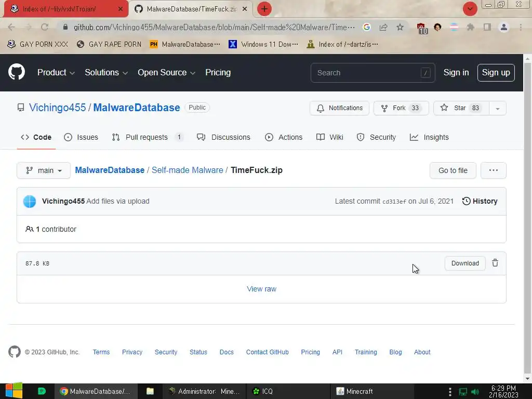
Task: Fork the repository with Fork button
Action: [x=401, y=108]
